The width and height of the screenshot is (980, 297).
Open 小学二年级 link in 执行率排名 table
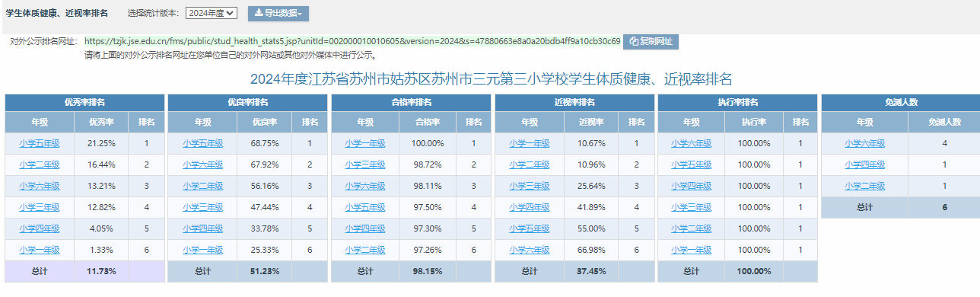click(692, 228)
